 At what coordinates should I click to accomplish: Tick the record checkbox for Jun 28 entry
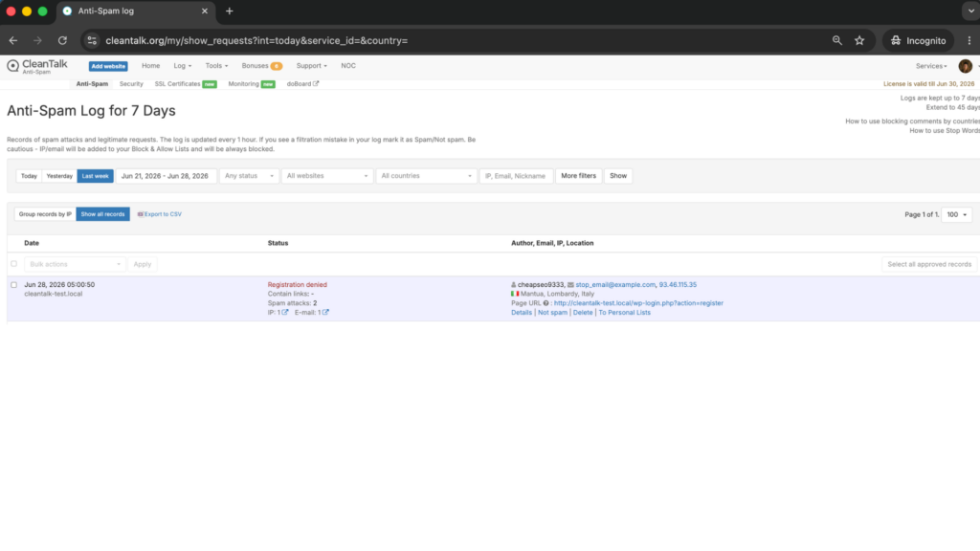click(13, 285)
